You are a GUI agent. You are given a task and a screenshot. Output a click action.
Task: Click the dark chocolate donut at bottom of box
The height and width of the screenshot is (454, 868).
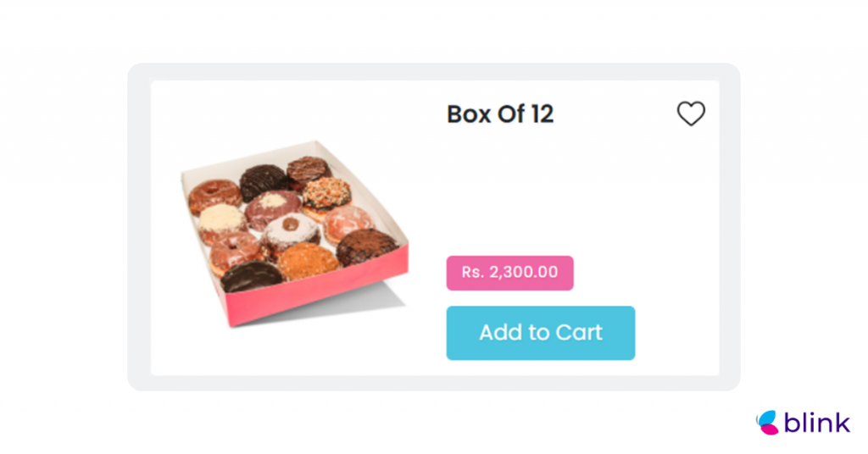[252, 275]
